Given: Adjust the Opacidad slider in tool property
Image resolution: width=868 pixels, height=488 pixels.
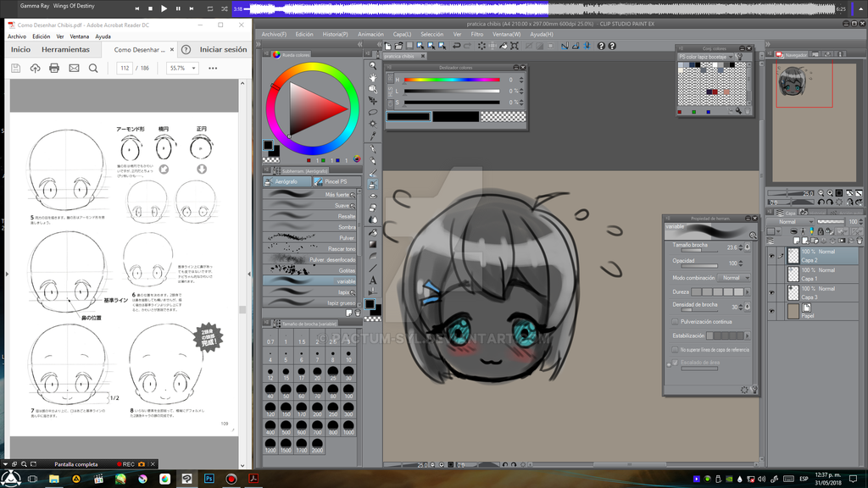Looking at the screenshot, I should coord(699,265).
